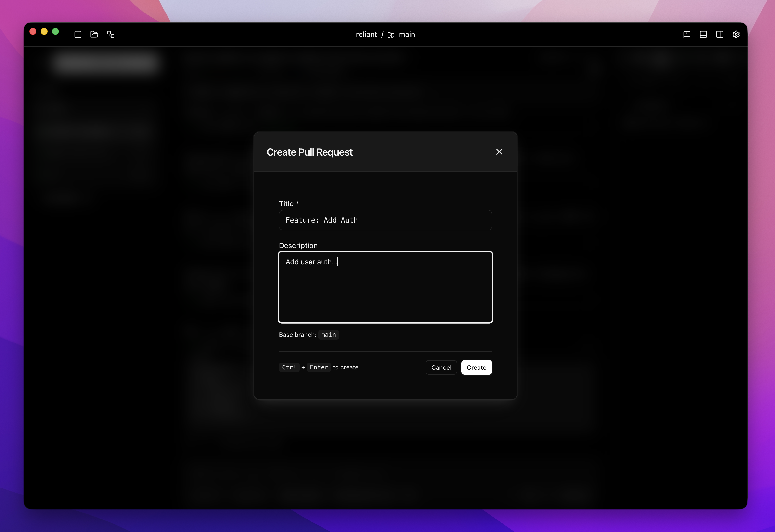Screen dimensions: 775x532
Task: Toggle the bottom panel
Action: [x=703, y=34]
